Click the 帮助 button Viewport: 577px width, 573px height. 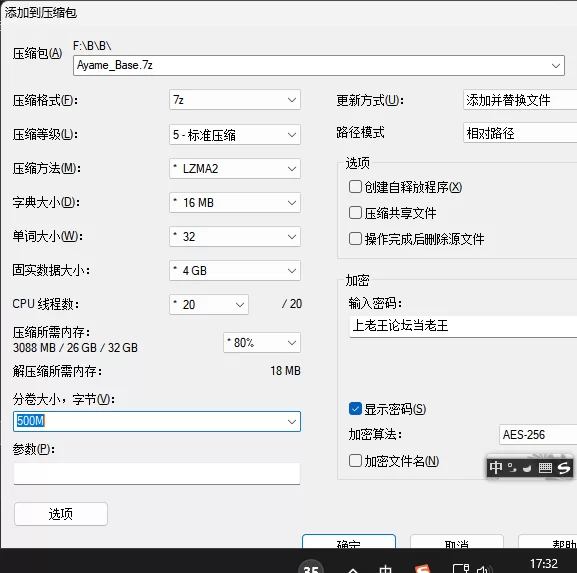pos(548,542)
